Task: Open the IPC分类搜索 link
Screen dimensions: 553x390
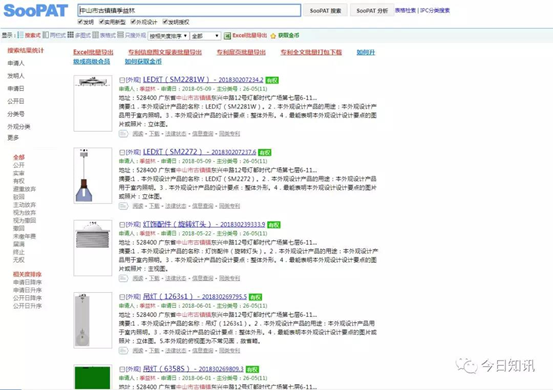Action: (x=435, y=11)
